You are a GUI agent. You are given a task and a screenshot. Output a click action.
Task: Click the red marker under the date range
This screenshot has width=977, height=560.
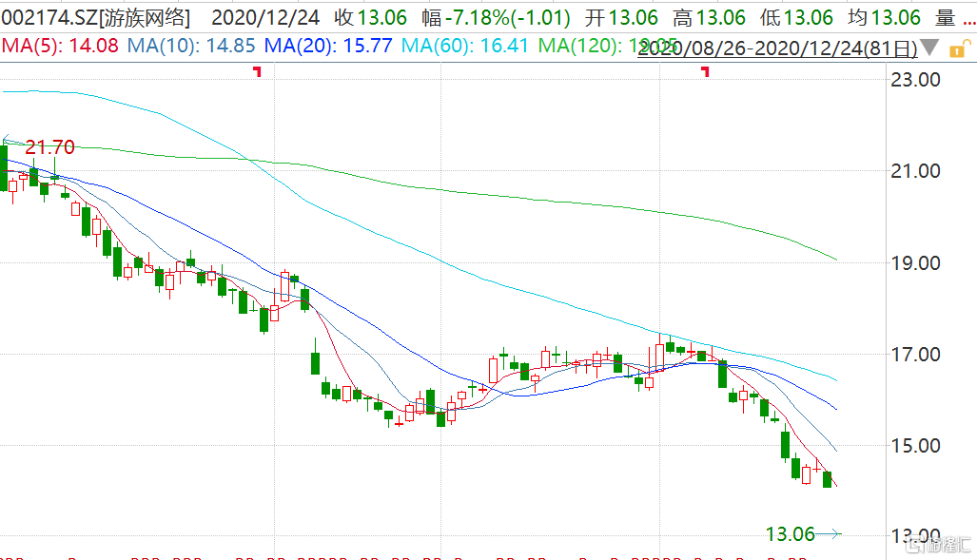(x=705, y=71)
